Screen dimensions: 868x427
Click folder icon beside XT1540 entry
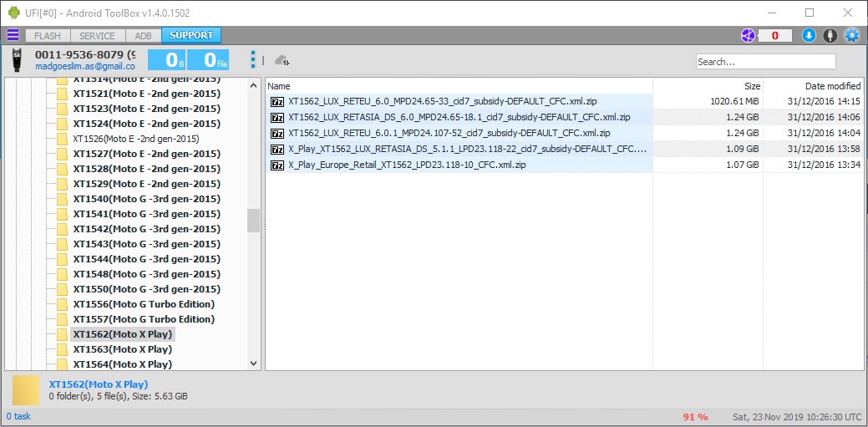pos(63,199)
